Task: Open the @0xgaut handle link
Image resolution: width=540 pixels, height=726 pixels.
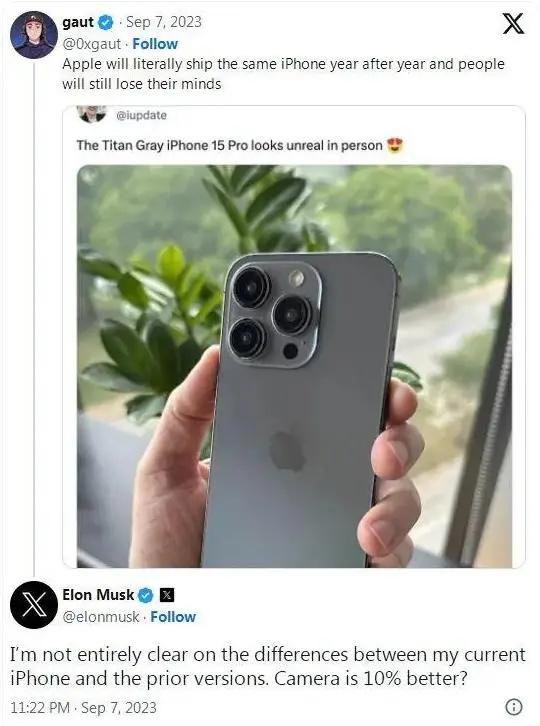Action: (x=92, y=44)
